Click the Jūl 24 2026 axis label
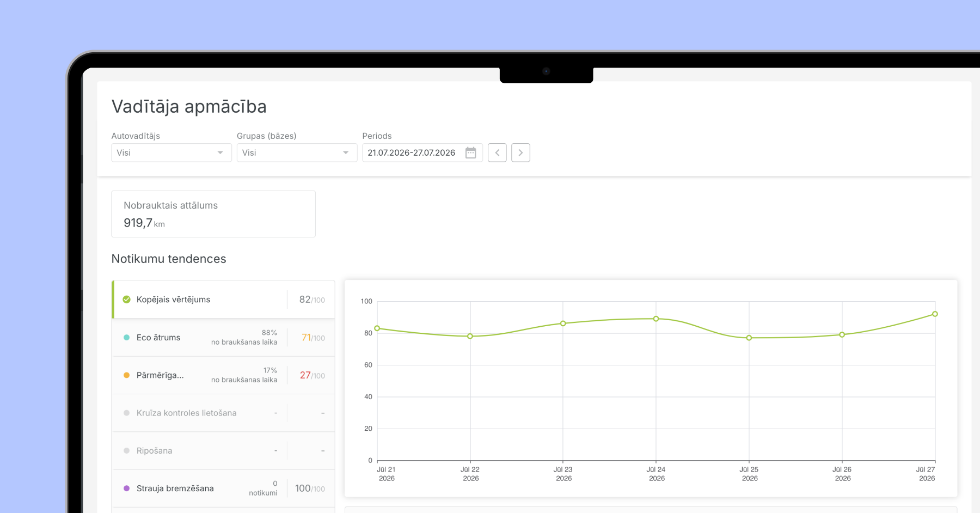Image resolution: width=980 pixels, height=513 pixels. click(656, 474)
